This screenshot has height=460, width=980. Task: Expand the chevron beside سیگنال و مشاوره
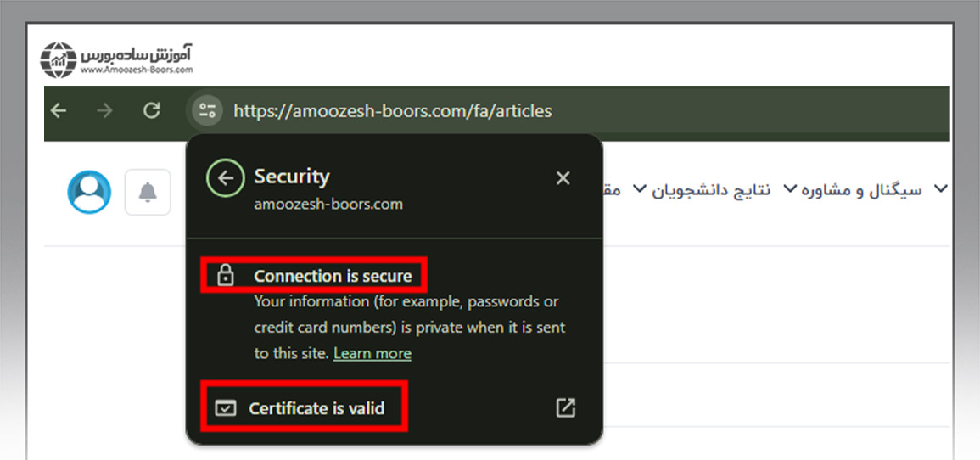pyautogui.click(x=791, y=188)
